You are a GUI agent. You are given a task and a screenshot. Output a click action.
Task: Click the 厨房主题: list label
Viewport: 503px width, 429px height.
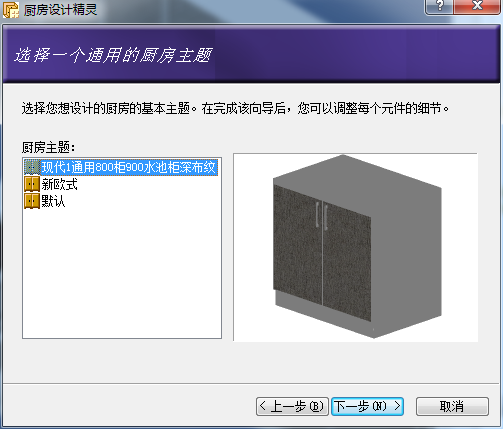49,147
